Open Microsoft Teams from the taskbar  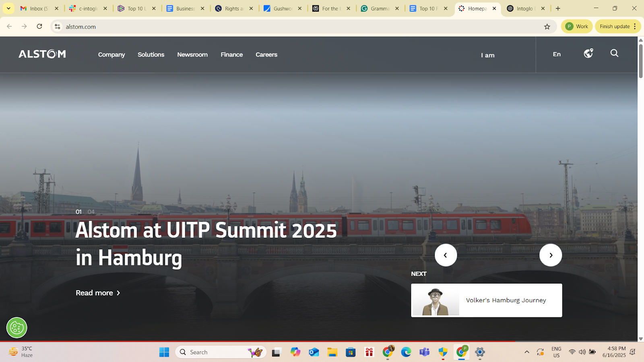pyautogui.click(x=425, y=352)
